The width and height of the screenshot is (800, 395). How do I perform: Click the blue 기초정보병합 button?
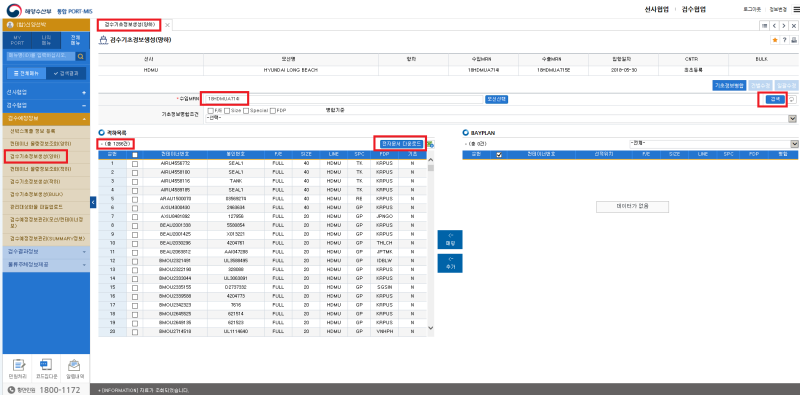(730, 85)
